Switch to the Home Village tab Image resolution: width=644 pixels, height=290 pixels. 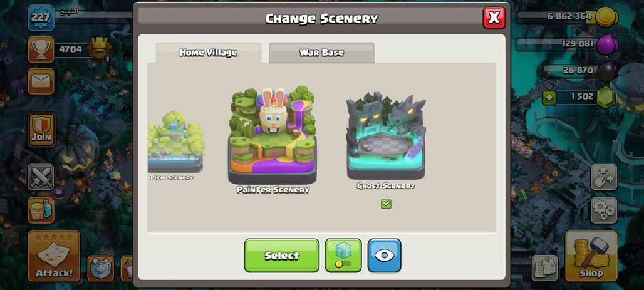(208, 53)
